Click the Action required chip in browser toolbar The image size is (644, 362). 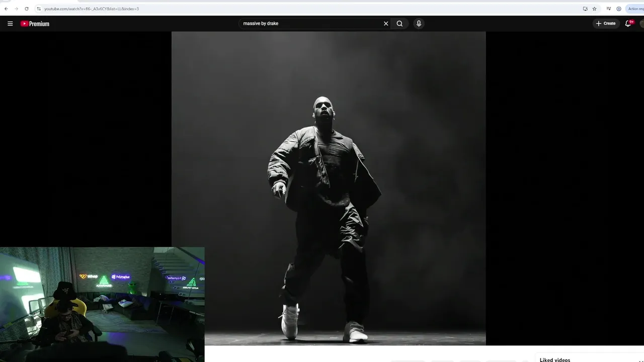tap(635, 9)
